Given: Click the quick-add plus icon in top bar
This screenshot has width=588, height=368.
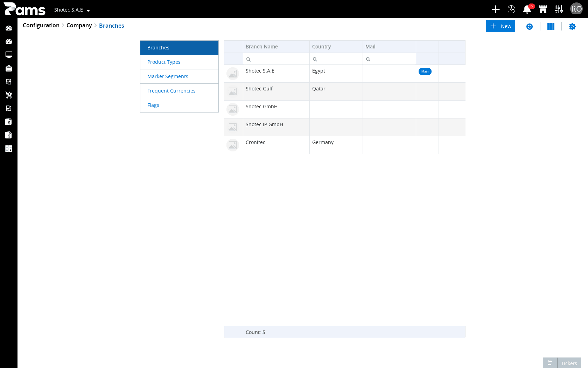Looking at the screenshot, I should coord(496,9).
